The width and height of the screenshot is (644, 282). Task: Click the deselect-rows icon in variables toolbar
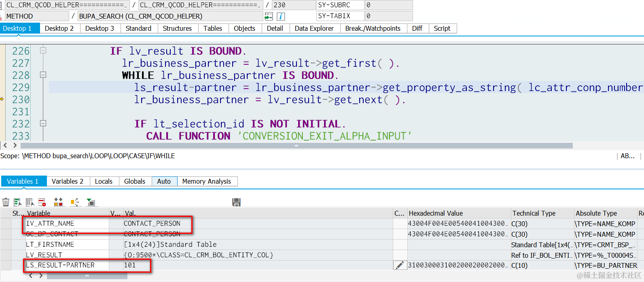click(30, 202)
